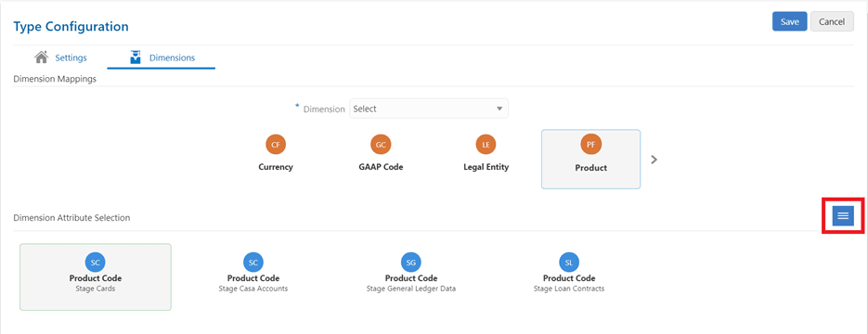Select the GAAP Code dimension label
The width and height of the screenshot is (868, 334).
point(381,167)
